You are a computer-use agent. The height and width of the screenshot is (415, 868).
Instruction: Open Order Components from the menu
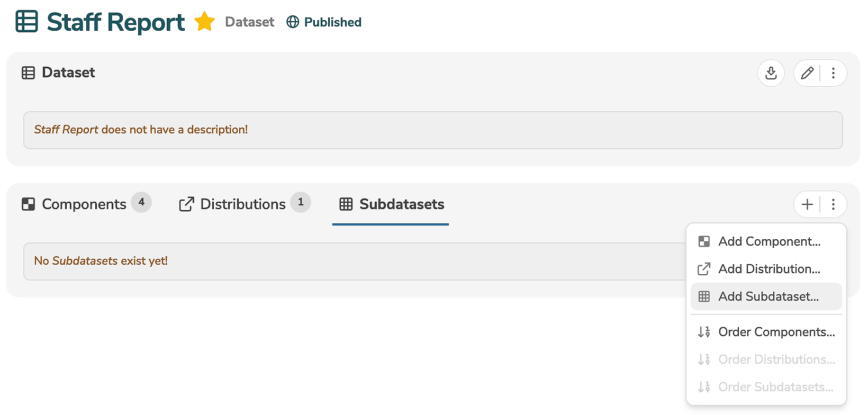[x=776, y=332]
